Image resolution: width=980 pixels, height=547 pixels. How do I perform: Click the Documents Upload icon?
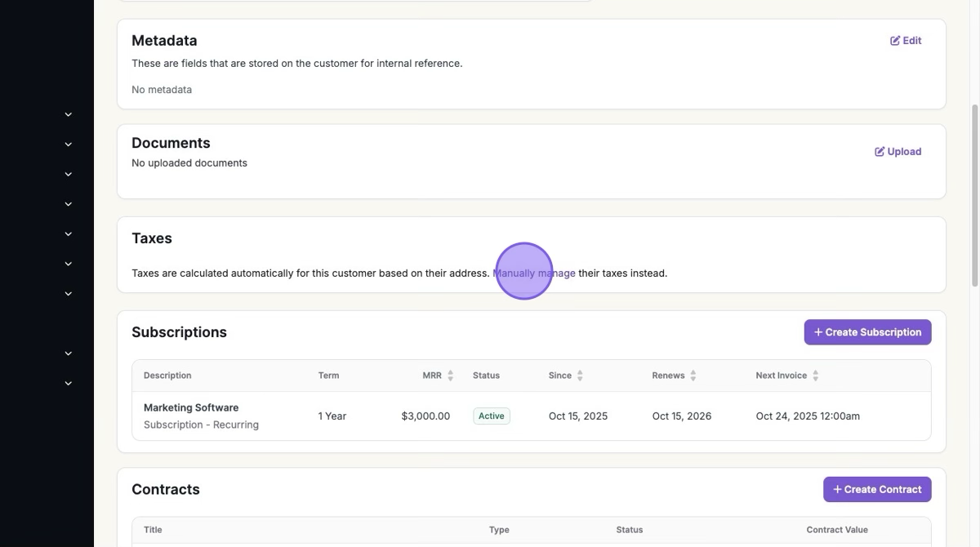[x=880, y=152]
